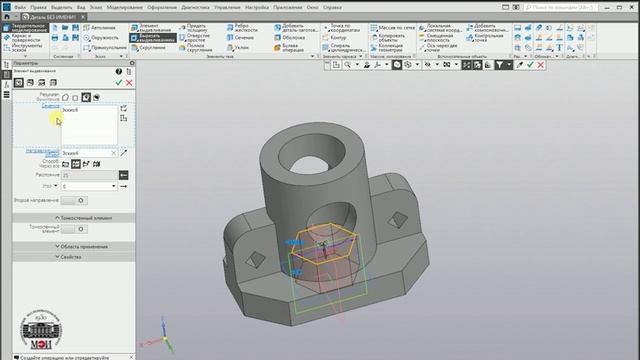The image size is (640, 360).
Task: Toggle the Тонкостенный элемент switch
Action: click(74, 229)
